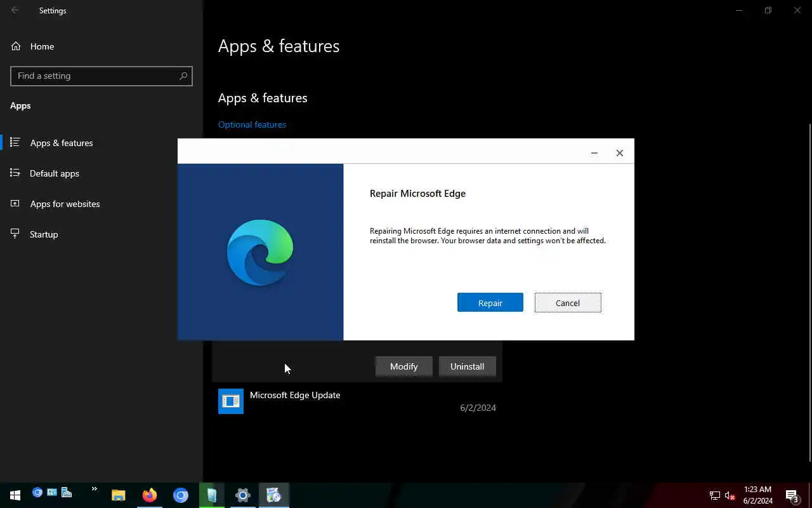Click the Modify button in Settings
This screenshot has width=812, height=508.
pos(403,366)
